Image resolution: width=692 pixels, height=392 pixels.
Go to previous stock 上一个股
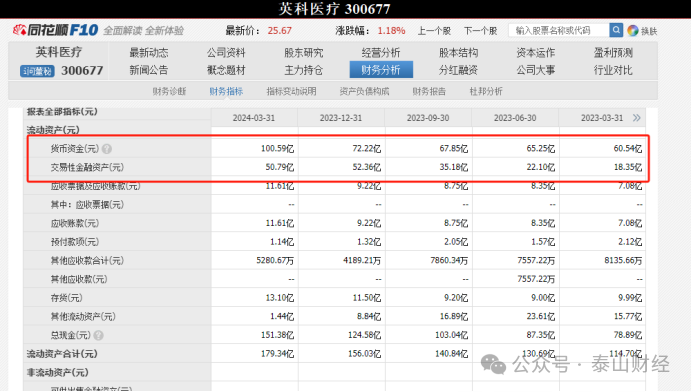434,31
